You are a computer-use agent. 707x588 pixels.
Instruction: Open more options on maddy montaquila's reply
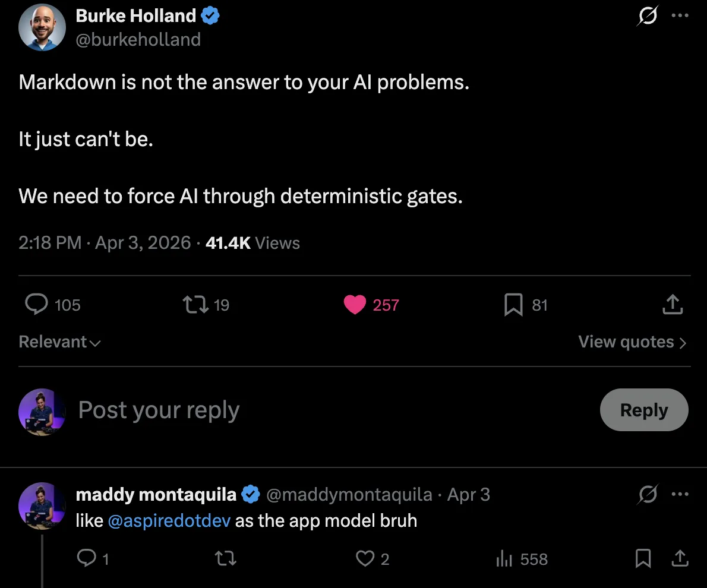[x=680, y=494]
